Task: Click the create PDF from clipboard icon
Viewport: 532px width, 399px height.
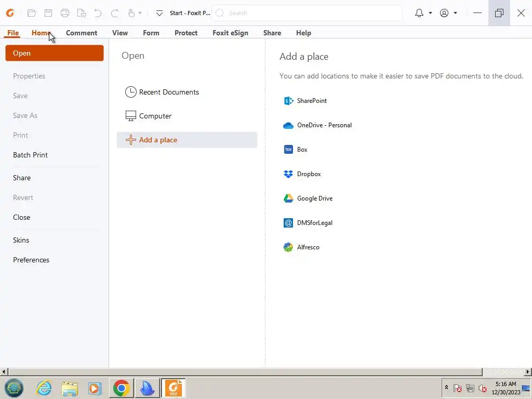Action: click(82, 13)
